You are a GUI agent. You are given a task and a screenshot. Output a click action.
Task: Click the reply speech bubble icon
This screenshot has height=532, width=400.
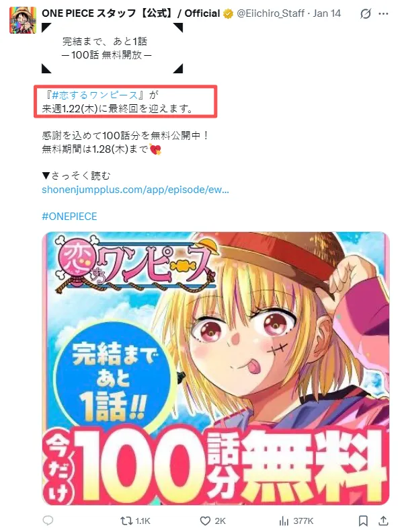(x=48, y=521)
